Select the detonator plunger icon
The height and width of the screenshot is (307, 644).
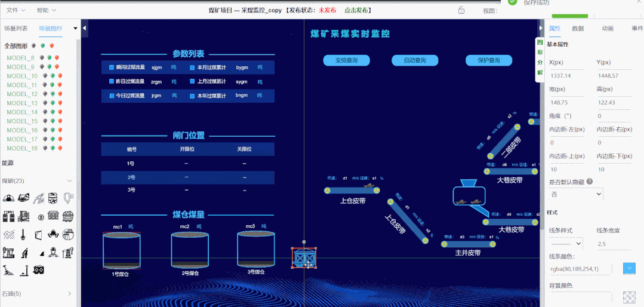24,271
